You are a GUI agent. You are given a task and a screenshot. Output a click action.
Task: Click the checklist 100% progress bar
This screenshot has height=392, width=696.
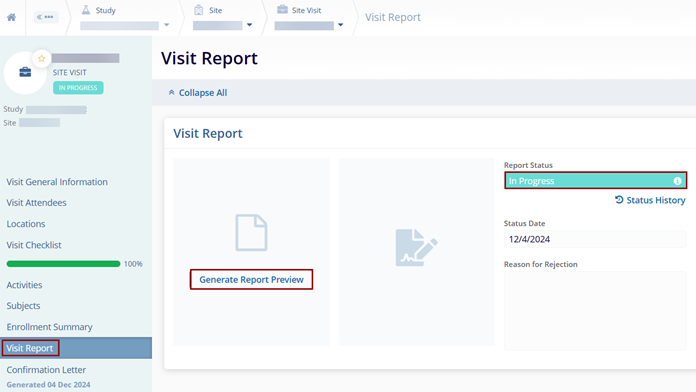(63, 264)
